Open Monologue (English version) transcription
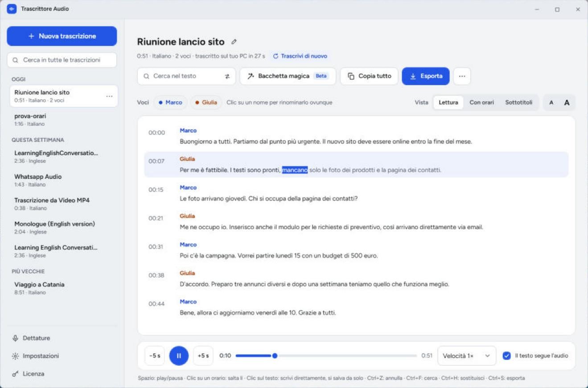 point(64,227)
